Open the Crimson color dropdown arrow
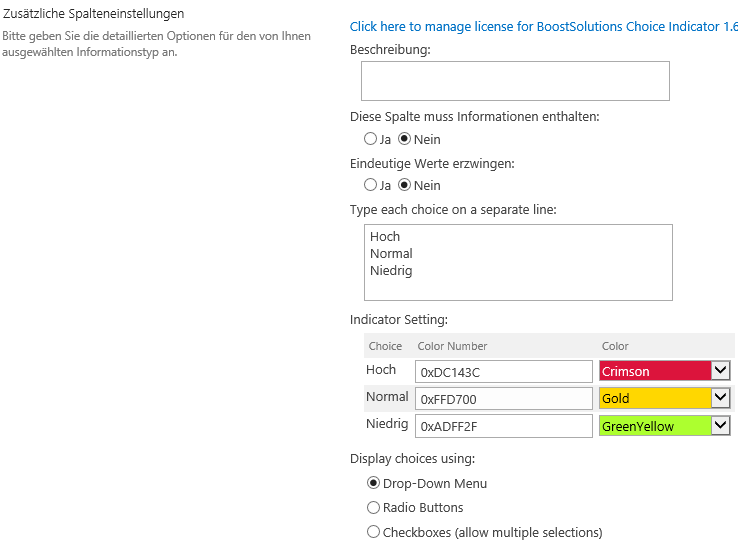This screenshot has width=738, height=546. point(721,370)
